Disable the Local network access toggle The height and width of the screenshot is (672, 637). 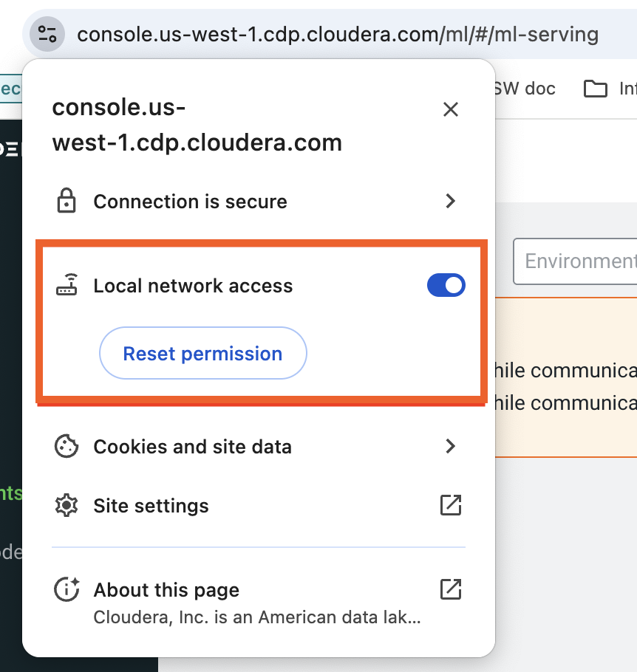(446, 286)
